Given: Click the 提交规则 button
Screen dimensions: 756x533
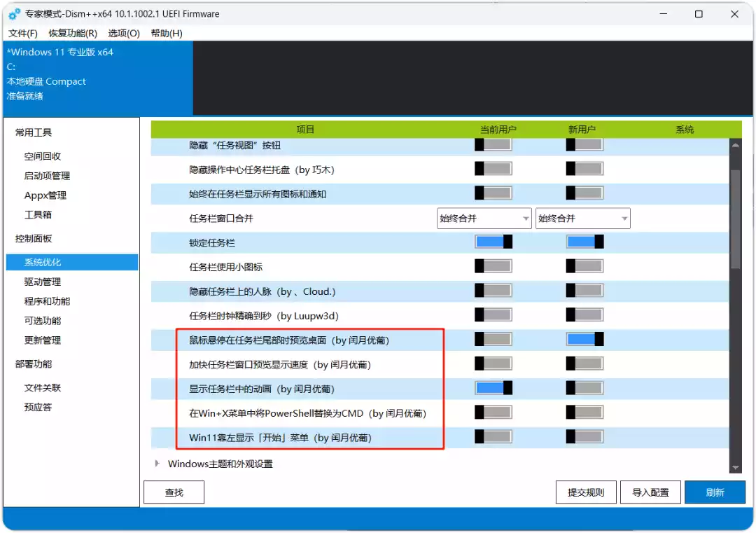Looking at the screenshot, I should click(586, 492).
